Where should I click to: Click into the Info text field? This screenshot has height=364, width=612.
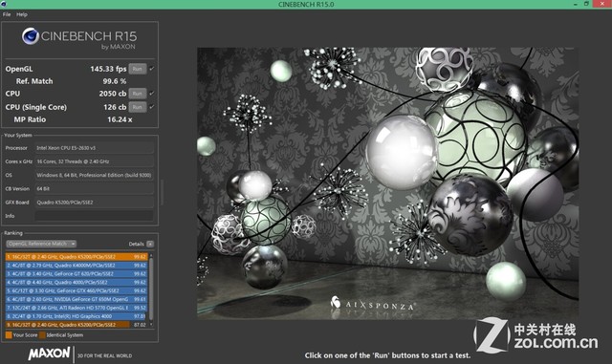click(94, 216)
